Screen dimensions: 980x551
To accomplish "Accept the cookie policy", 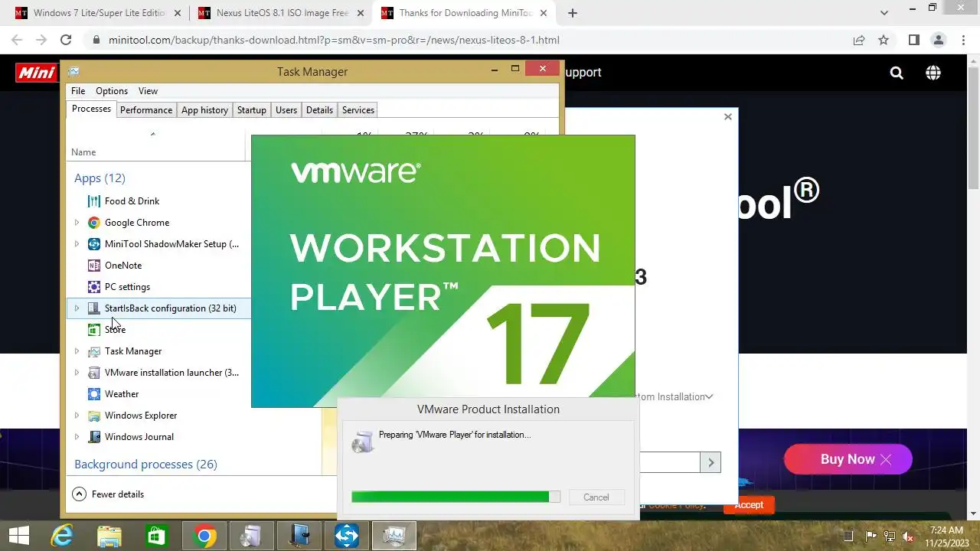I will coord(749,505).
